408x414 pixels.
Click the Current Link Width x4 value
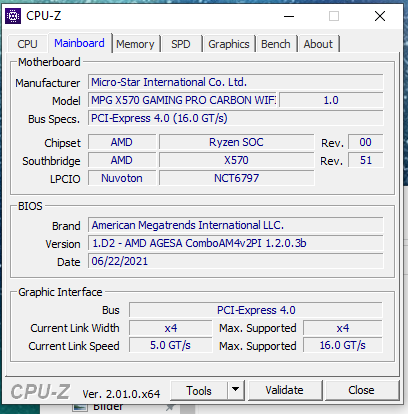click(x=171, y=328)
